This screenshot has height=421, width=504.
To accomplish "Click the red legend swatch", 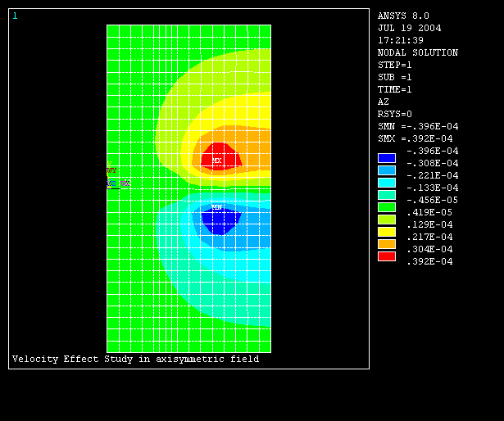I will (387, 256).
